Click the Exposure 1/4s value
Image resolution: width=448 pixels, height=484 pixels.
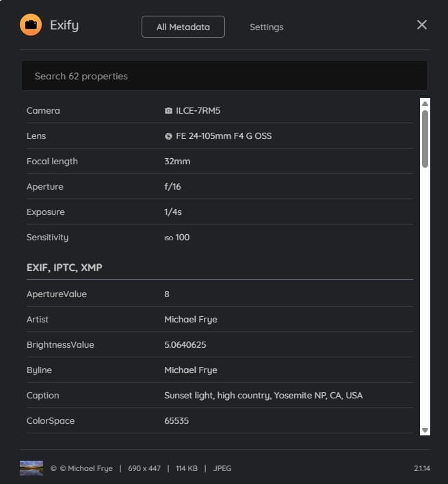(x=173, y=212)
